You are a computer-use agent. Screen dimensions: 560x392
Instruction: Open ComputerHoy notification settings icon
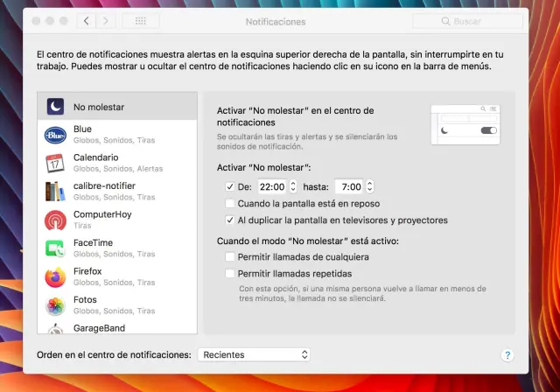[x=56, y=220]
